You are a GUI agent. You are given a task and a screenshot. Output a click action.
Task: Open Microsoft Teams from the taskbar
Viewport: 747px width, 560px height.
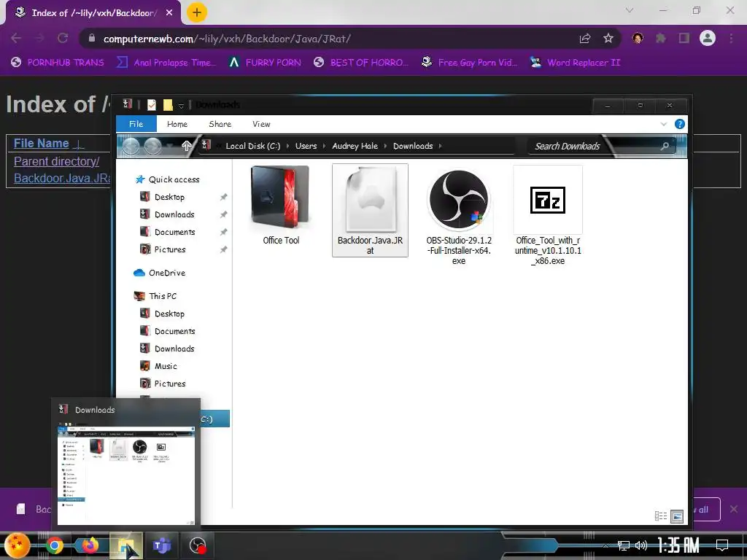click(161, 545)
